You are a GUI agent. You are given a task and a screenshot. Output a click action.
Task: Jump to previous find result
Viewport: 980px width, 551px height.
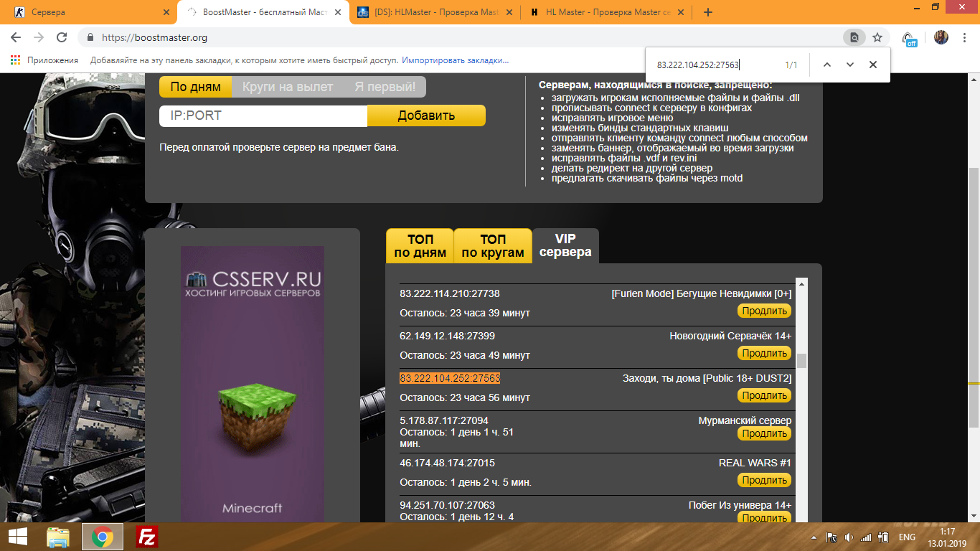pyautogui.click(x=826, y=65)
